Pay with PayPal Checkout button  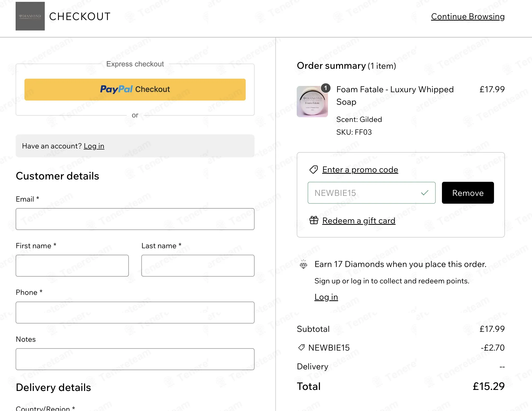[135, 89]
